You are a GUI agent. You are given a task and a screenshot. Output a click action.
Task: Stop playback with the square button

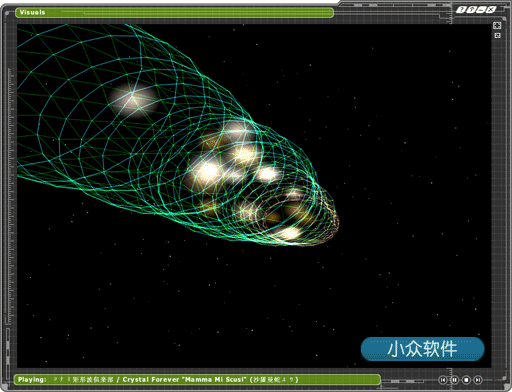pos(466,379)
